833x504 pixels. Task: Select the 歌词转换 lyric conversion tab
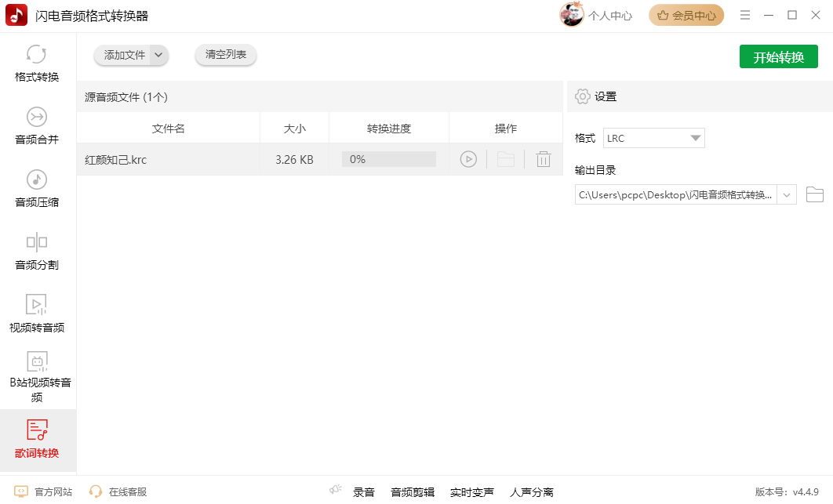tap(36, 439)
